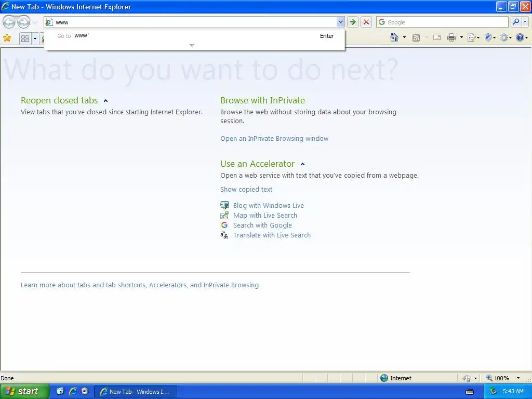Click the Quick Tabs grid icon

pyautogui.click(x=25, y=38)
